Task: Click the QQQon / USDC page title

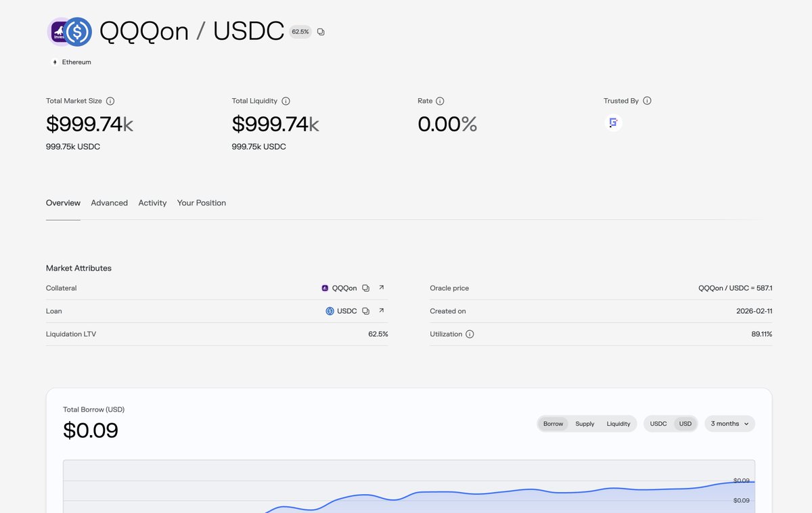Action: [191, 32]
